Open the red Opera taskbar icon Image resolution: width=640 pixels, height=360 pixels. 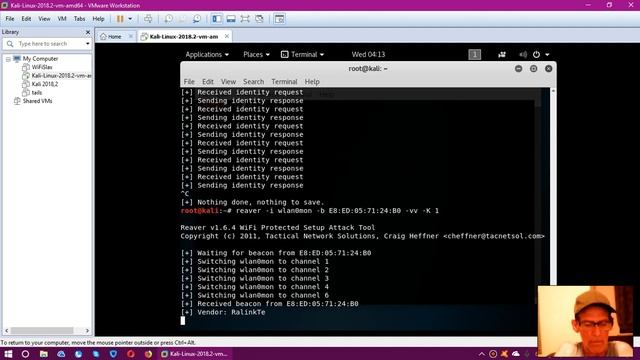click(131, 354)
